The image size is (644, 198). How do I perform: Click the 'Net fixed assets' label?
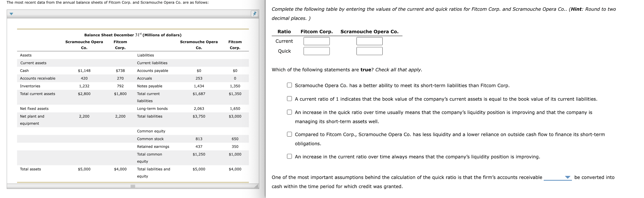tap(34, 109)
